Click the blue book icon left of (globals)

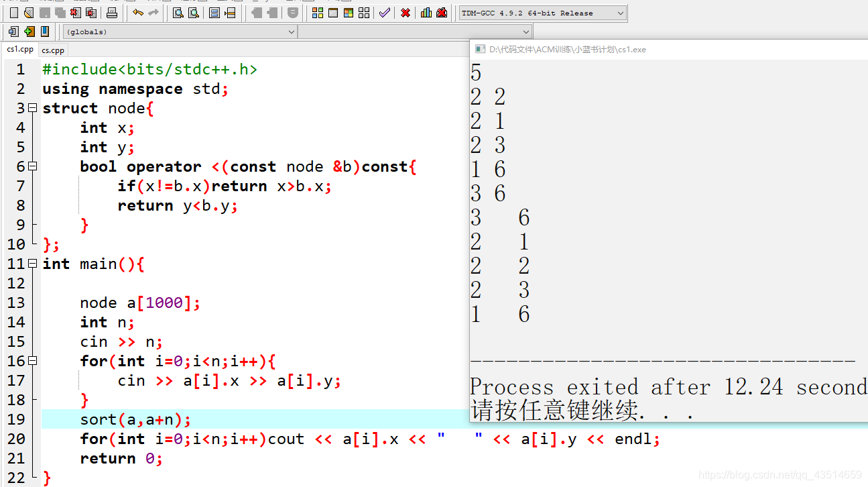[x=45, y=32]
